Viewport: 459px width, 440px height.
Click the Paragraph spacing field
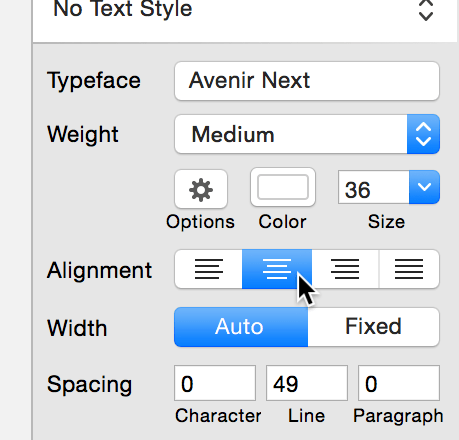tap(399, 383)
